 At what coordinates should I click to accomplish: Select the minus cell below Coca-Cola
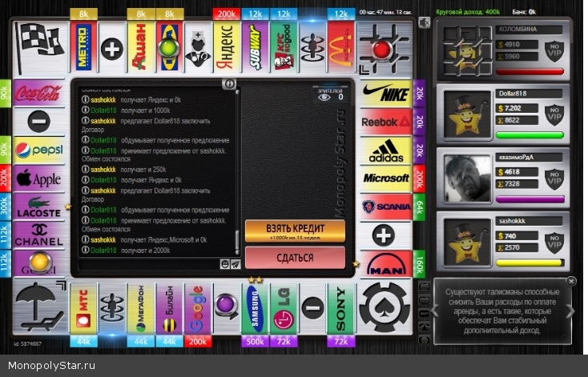[x=39, y=122]
